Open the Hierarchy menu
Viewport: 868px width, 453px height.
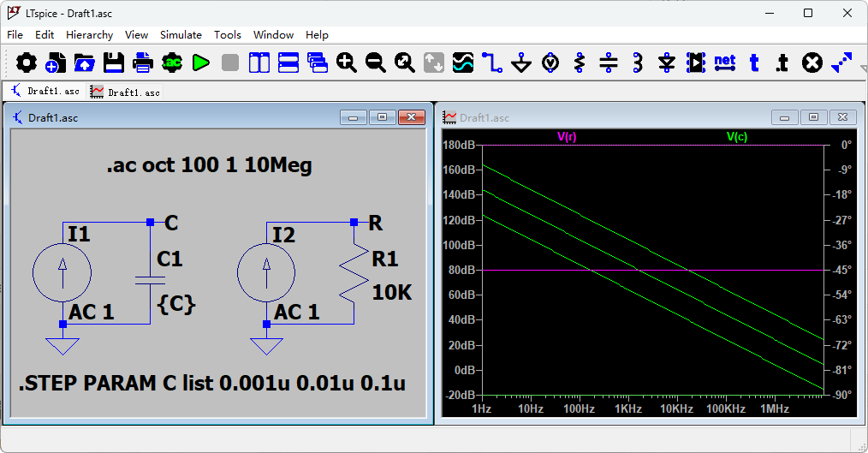[x=89, y=35]
